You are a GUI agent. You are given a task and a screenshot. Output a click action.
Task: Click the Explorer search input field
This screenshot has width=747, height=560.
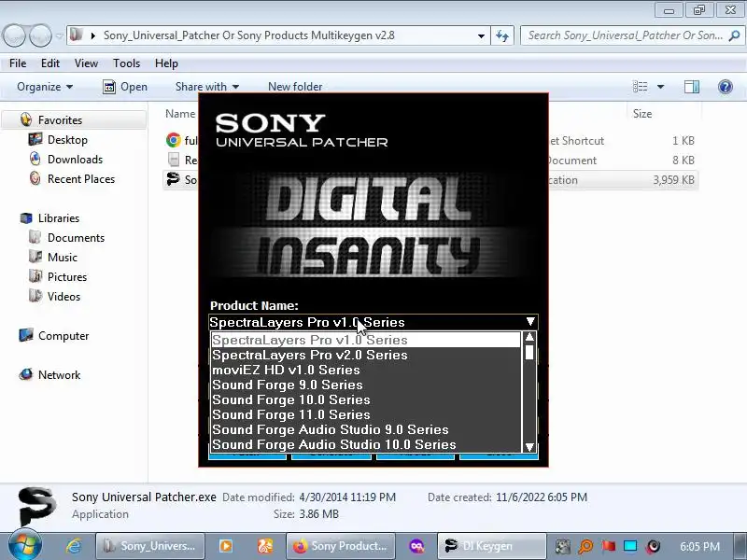[624, 35]
